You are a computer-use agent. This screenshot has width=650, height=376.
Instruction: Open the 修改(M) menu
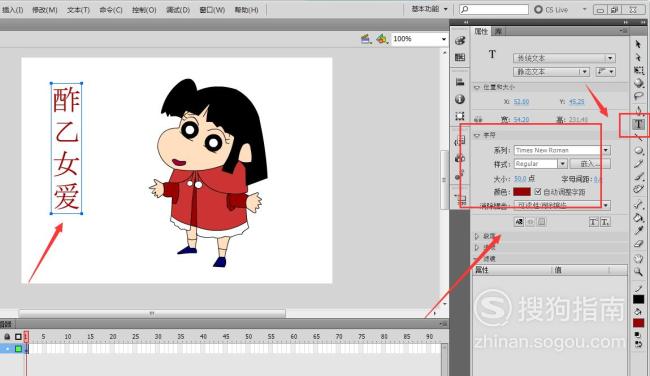[x=45, y=10]
